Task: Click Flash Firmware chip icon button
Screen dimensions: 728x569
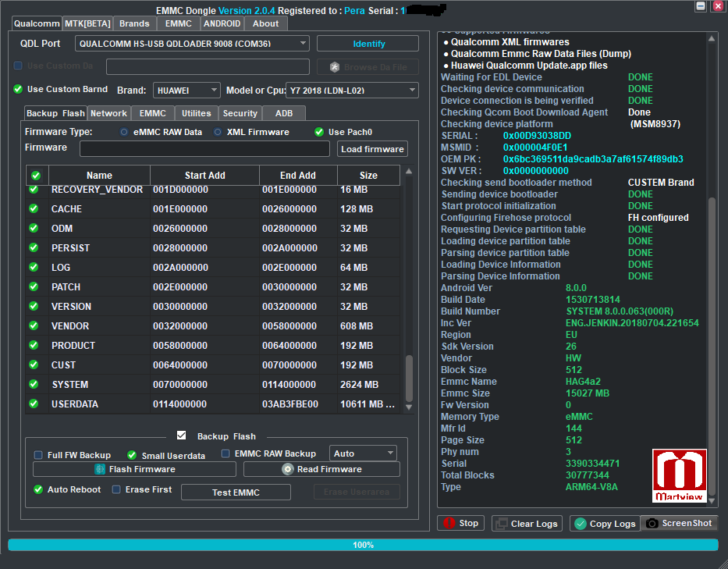Action: 134,469
